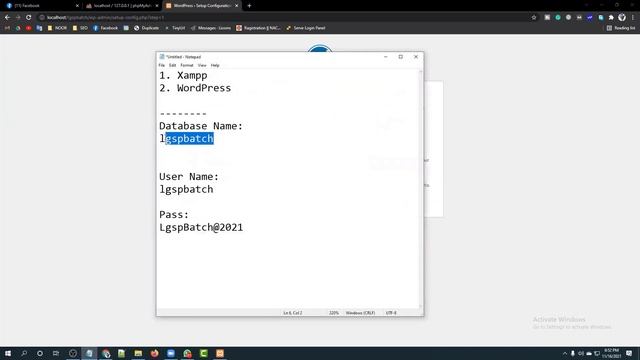Bookmark this page with the star icon
The width and height of the screenshot is (640, 360).
tap(534, 18)
